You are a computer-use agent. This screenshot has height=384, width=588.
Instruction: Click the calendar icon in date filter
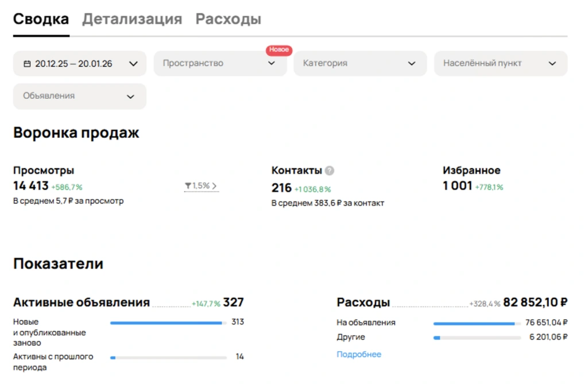(x=27, y=64)
